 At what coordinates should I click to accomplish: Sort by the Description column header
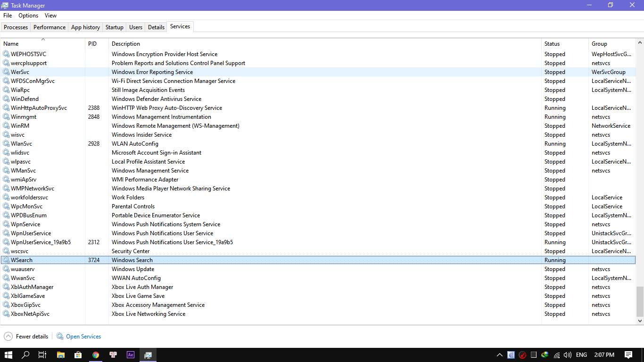[x=325, y=43]
